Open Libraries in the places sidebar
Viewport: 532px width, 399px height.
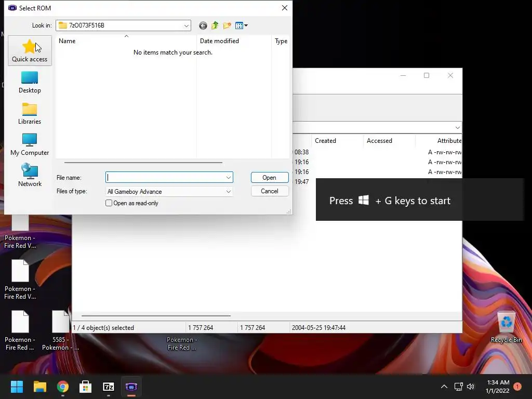click(30, 113)
